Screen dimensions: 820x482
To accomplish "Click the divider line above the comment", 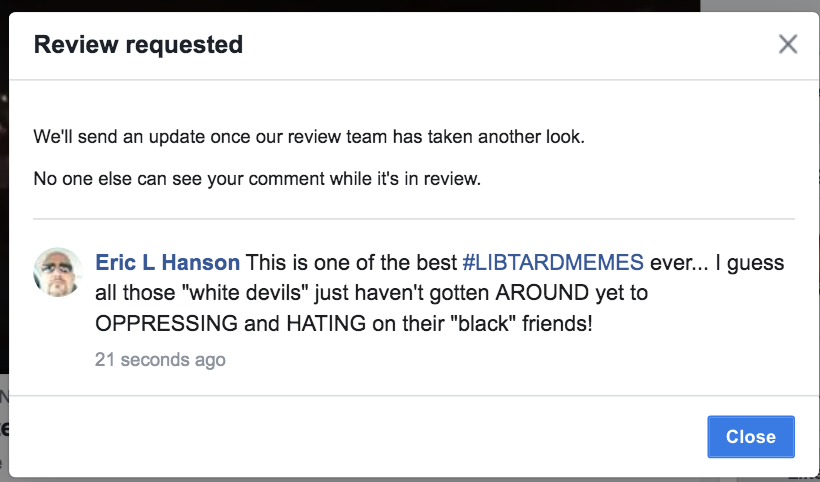I will pyautogui.click(x=414, y=219).
